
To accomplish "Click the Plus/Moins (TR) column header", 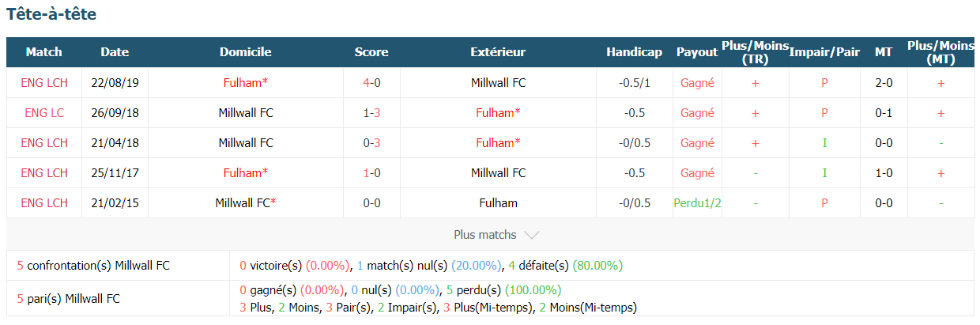I will [756, 52].
